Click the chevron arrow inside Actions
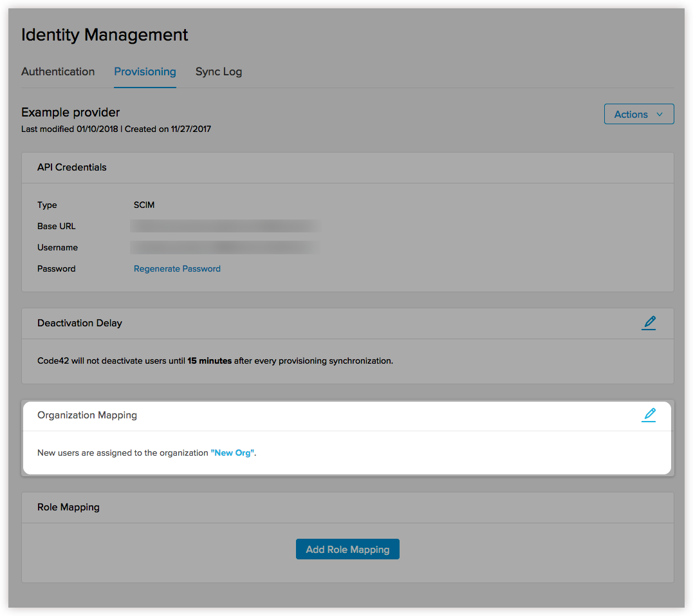Screen dimensions: 693x616 pos(660,114)
